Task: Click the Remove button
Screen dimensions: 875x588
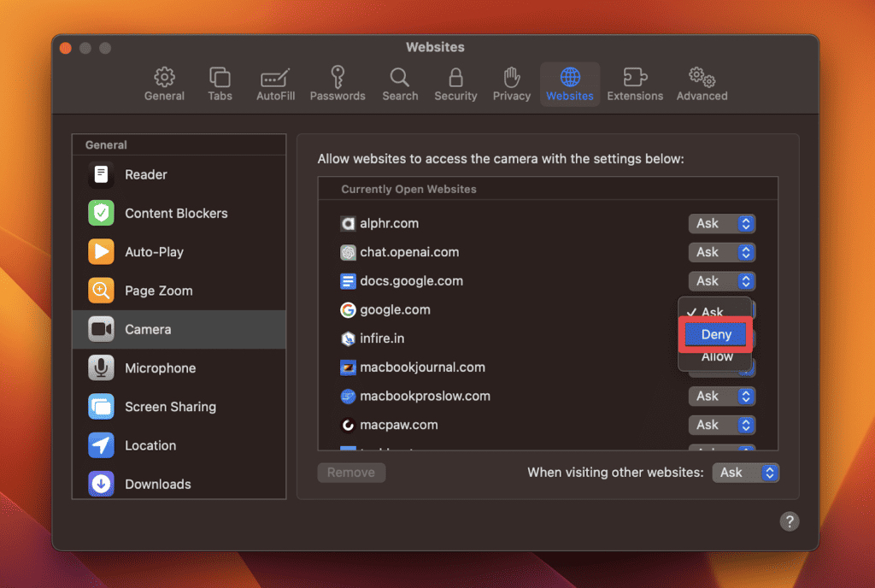Action: pos(351,473)
